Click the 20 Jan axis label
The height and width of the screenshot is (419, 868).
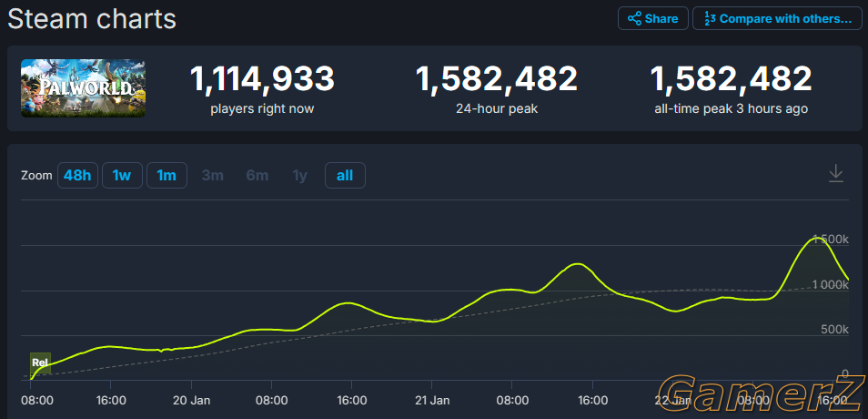[192, 400]
